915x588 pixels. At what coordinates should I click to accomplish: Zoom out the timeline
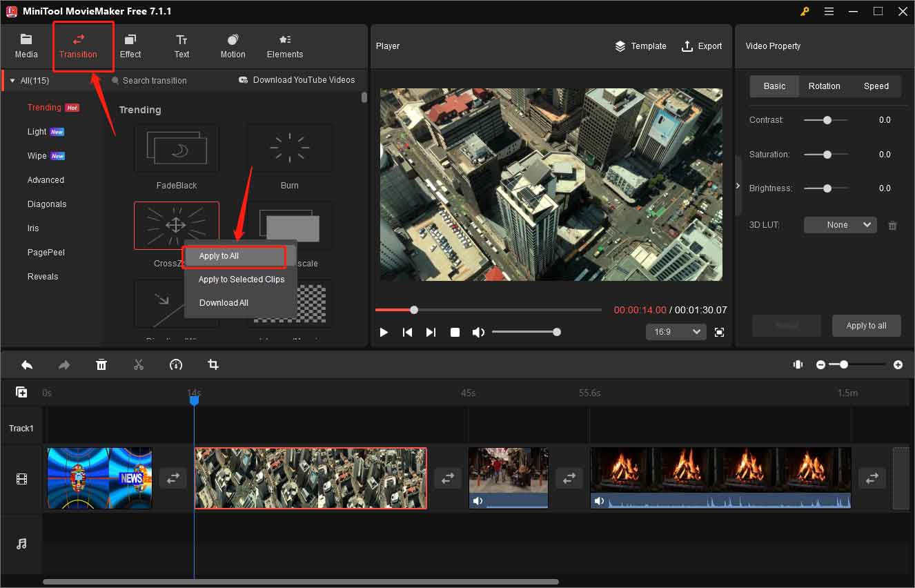click(x=820, y=364)
